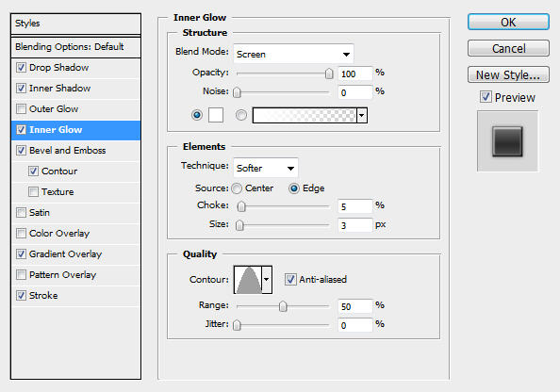Click the Range value field
This screenshot has height=392, width=560.
[355, 306]
